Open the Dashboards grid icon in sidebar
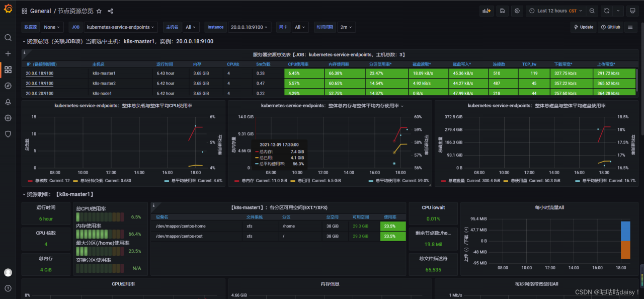This screenshot has width=644, height=299. point(8,69)
